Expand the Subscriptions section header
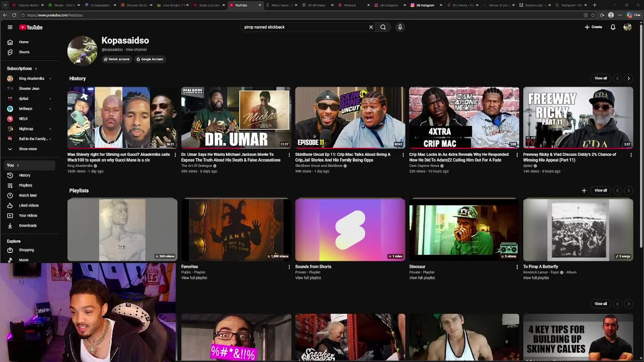 coord(22,68)
